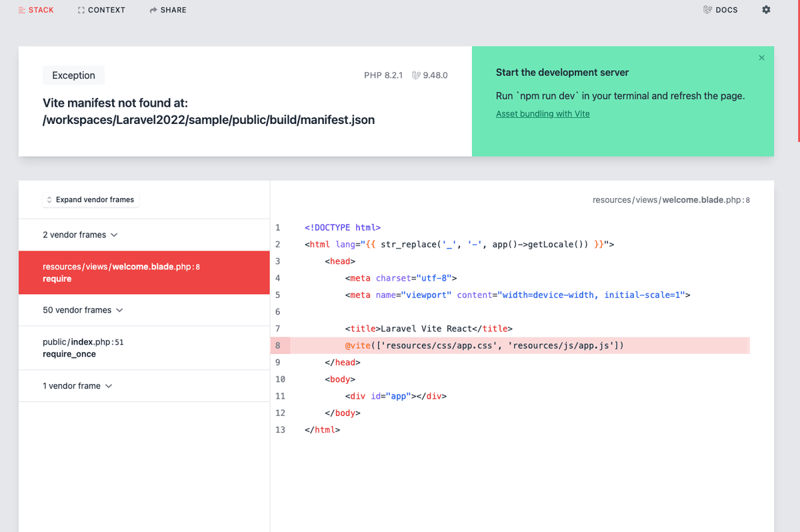Close the green solution panel
Screen dimensions: 800x532
[762, 58]
